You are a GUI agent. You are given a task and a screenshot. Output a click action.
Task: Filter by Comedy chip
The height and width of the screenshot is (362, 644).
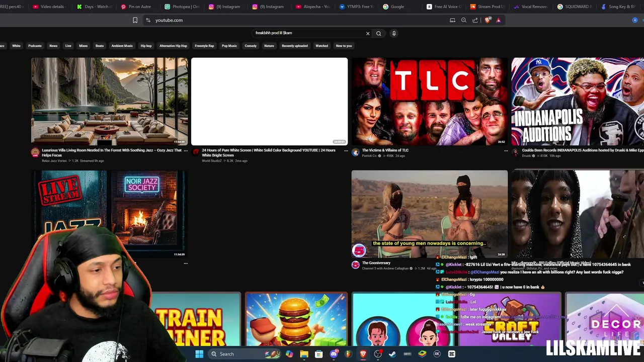click(x=251, y=46)
